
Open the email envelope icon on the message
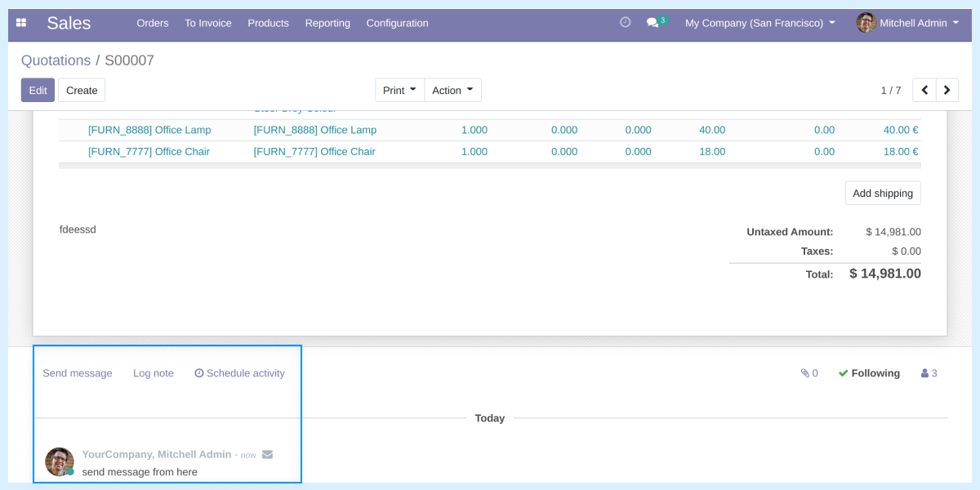point(268,454)
